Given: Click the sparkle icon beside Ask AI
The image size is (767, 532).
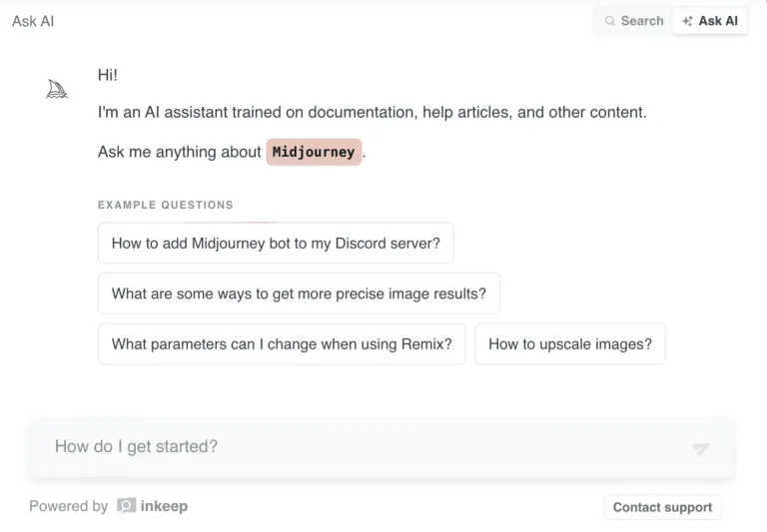Looking at the screenshot, I should [687, 21].
